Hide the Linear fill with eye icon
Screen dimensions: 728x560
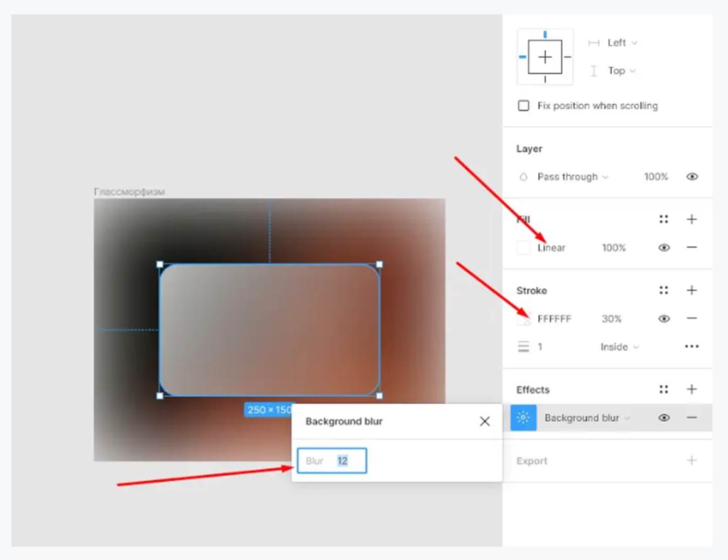tap(664, 247)
